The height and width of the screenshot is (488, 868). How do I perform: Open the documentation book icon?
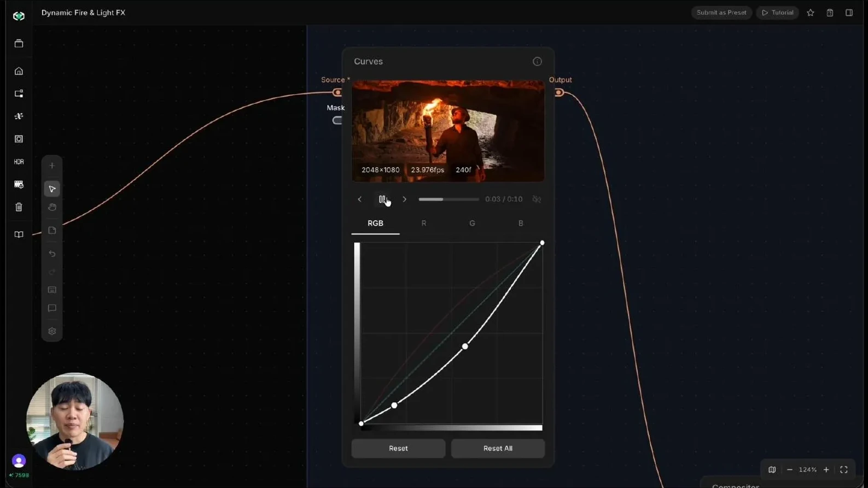pyautogui.click(x=19, y=234)
